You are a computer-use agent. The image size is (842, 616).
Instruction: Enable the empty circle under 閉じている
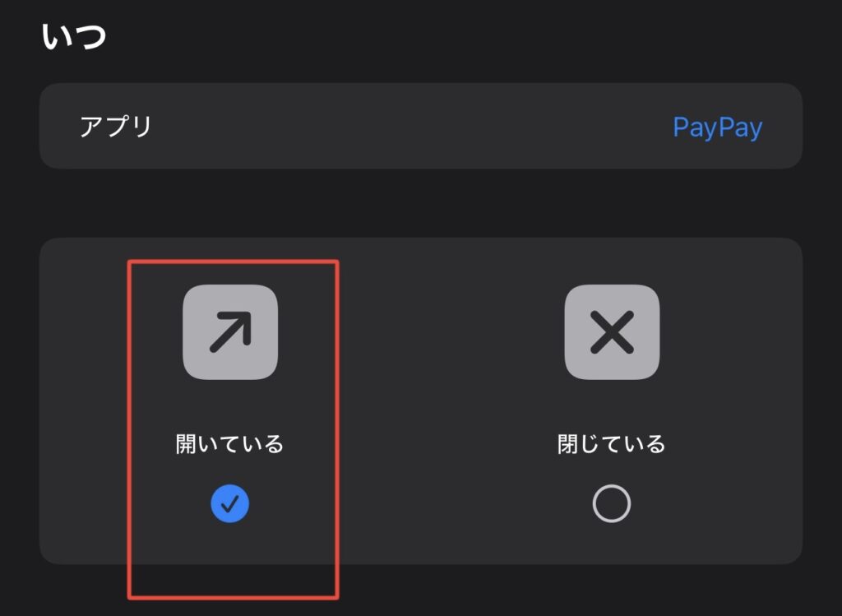tap(612, 504)
